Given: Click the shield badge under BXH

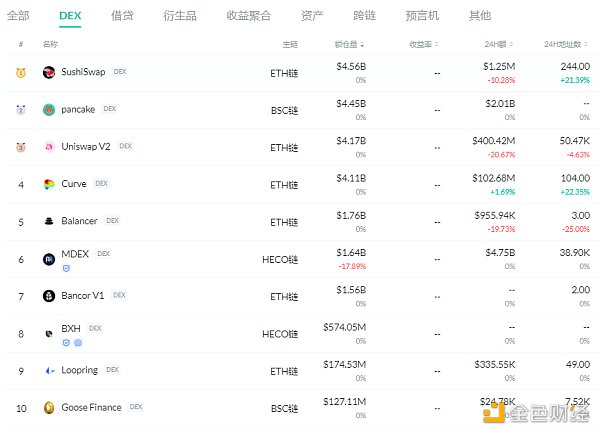Looking at the screenshot, I should coord(66,343).
